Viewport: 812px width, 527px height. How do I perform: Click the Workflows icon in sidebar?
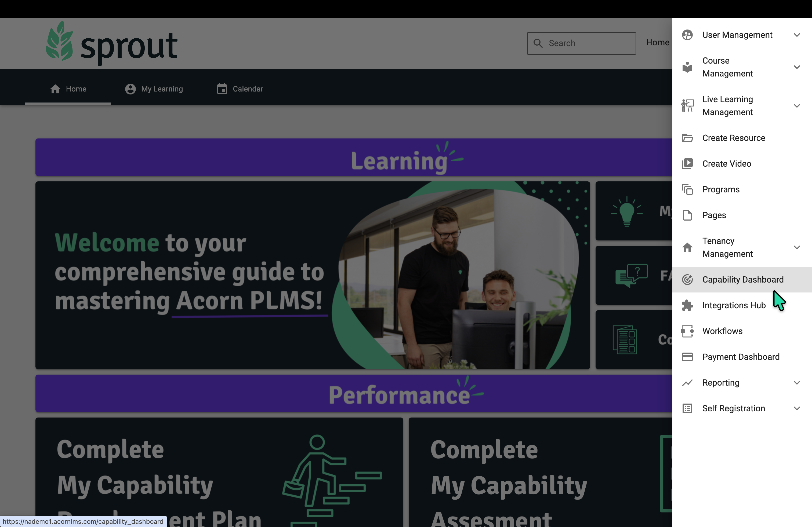click(x=687, y=331)
